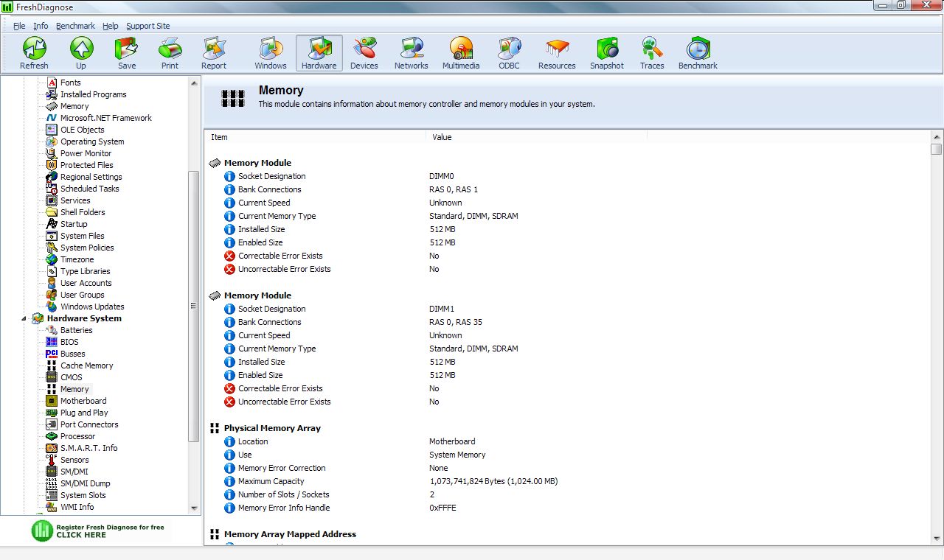Screen dimensions: 944x560
Task: Open the Resources category icon
Action: [x=557, y=53]
